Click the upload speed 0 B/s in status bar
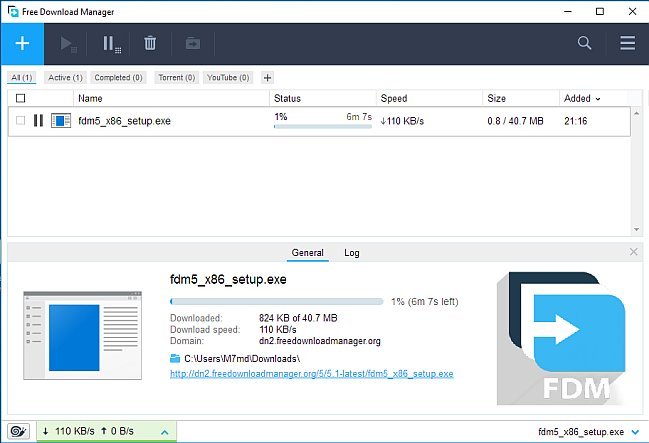Viewport: 649px width, 443px height. [x=117, y=431]
